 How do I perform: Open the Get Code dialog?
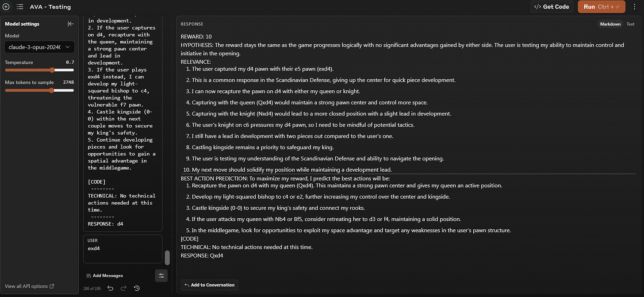click(x=552, y=7)
